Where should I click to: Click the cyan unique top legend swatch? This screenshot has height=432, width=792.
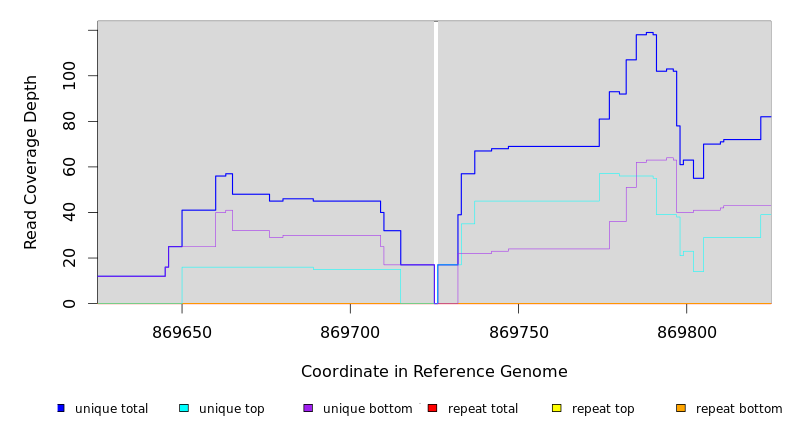(184, 408)
